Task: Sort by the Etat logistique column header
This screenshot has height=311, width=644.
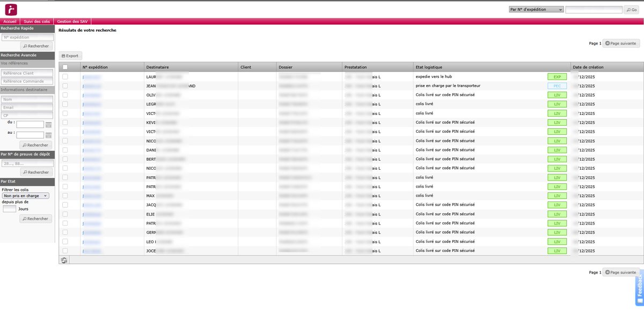Action: pos(492,67)
